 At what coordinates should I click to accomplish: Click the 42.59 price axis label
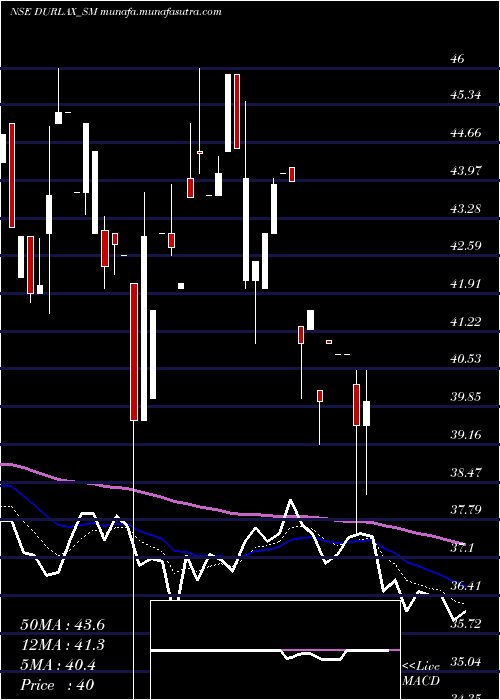click(x=466, y=246)
